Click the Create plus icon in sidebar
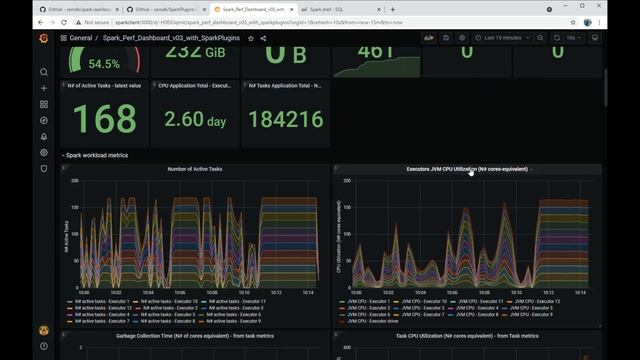640x360 pixels. [44, 88]
